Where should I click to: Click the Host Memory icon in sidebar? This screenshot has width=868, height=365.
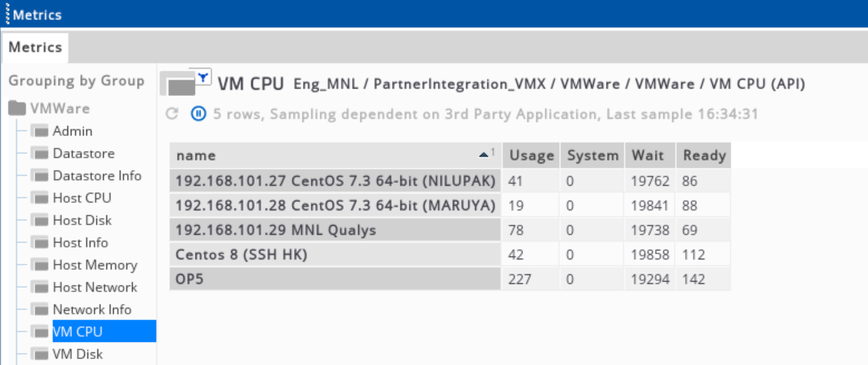(40, 265)
